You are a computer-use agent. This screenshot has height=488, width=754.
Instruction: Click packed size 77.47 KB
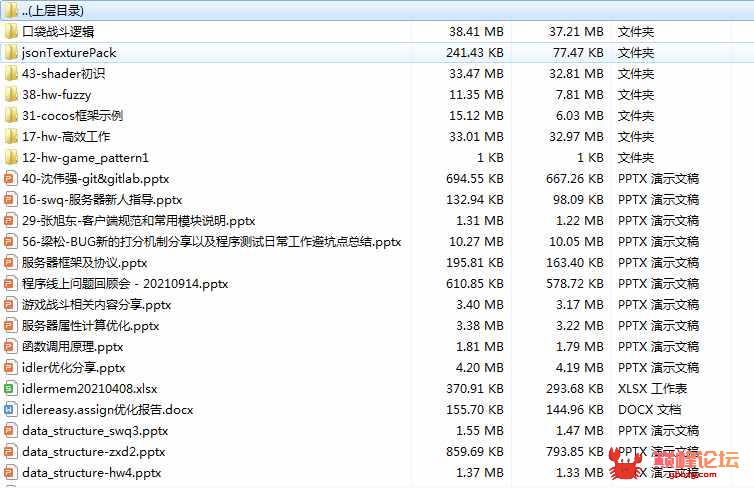[578, 53]
